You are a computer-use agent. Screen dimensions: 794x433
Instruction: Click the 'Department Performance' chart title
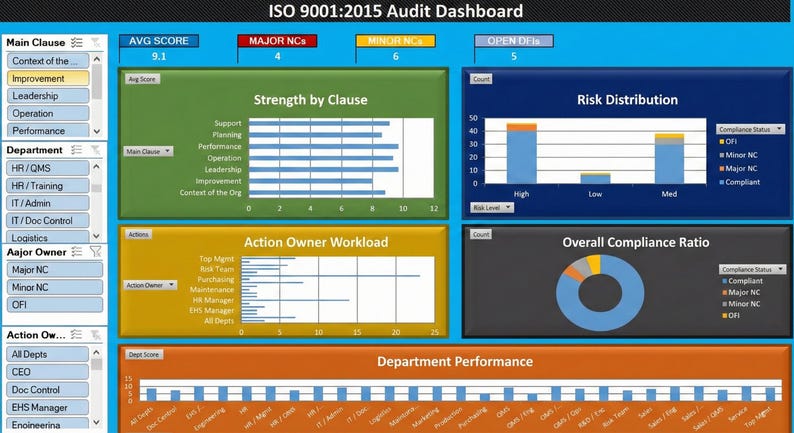tap(455, 362)
